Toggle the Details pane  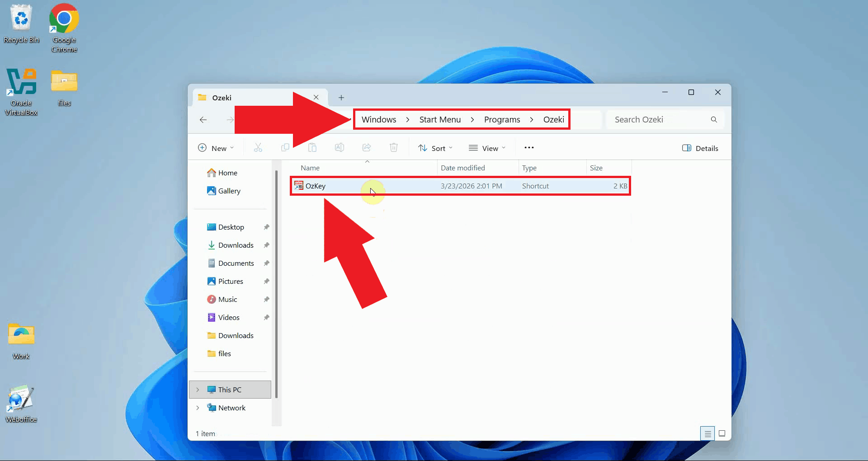point(700,148)
